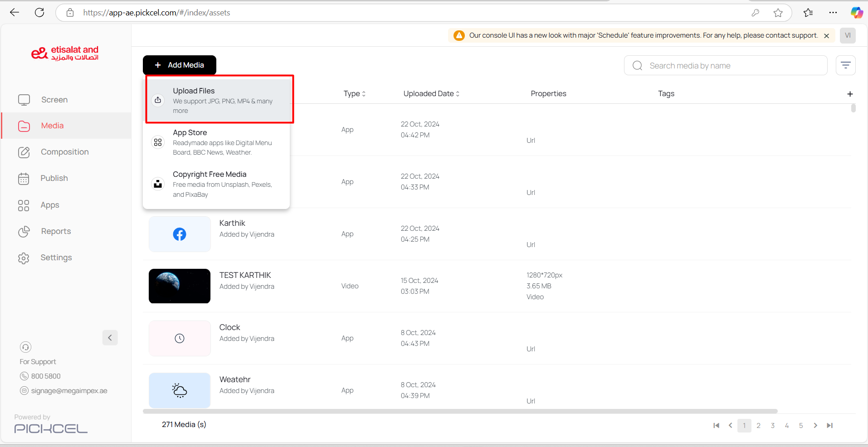Sort media by Uploaded Date column
This screenshot has height=447, width=868.
[431, 94]
